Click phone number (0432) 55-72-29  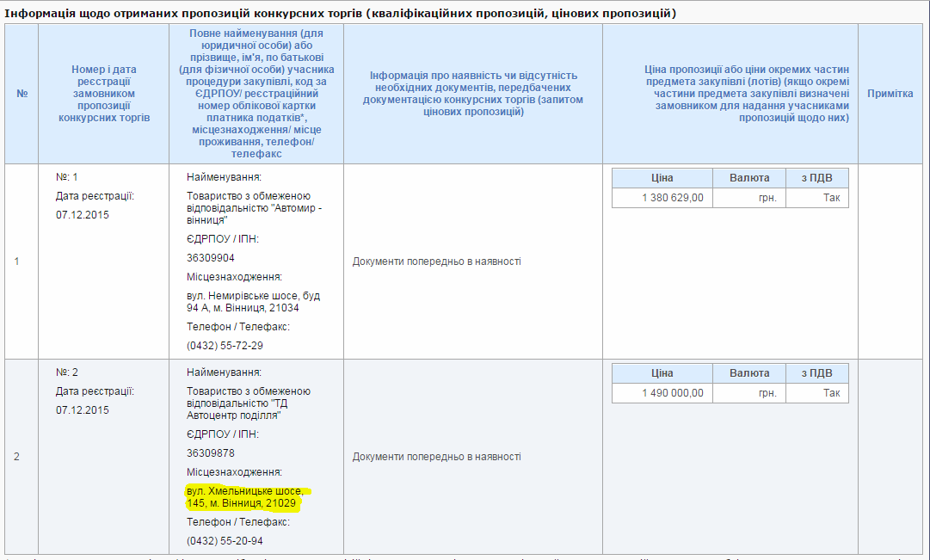(x=225, y=346)
